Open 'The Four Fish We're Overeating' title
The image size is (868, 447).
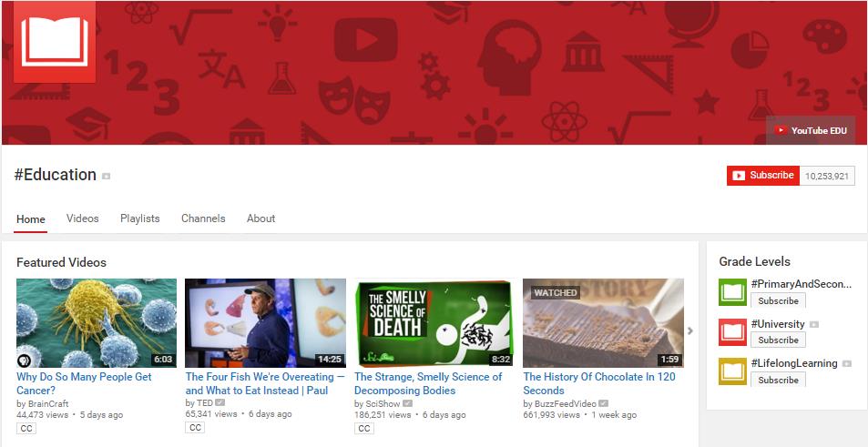(x=265, y=383)
